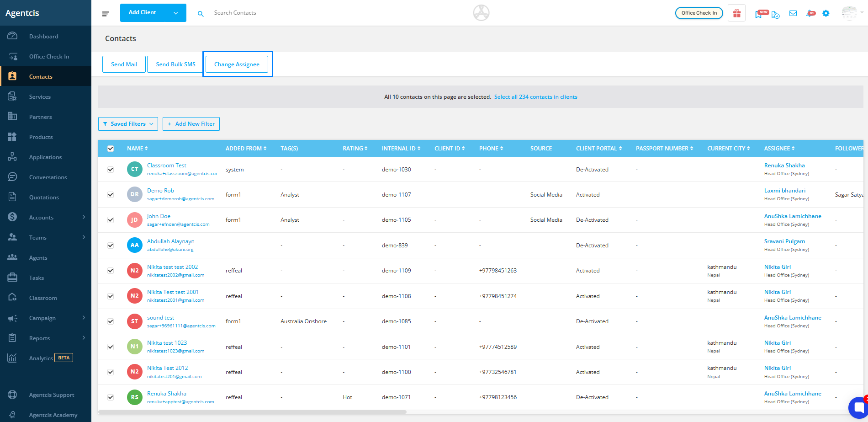The width and height of the screenshot is (868, 422).
Task: Open Applications sidebar icon
Action: pyautogui.click(x=12, y=157)
